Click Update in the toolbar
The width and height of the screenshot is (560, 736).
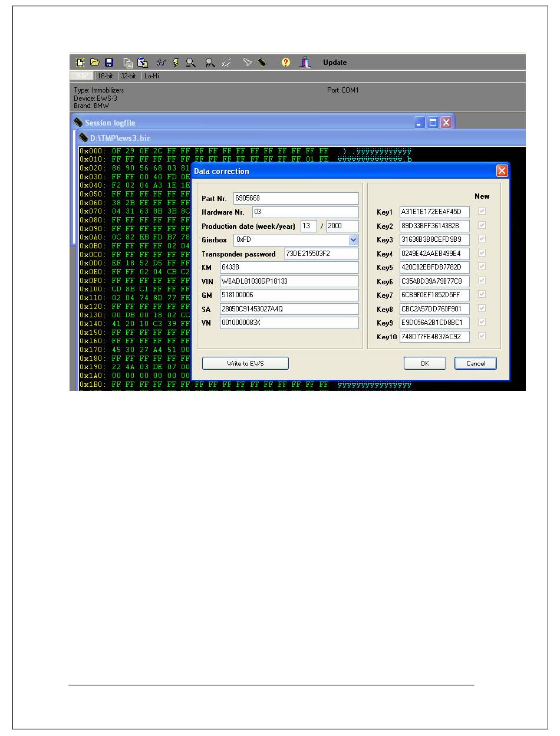(335, 63)
